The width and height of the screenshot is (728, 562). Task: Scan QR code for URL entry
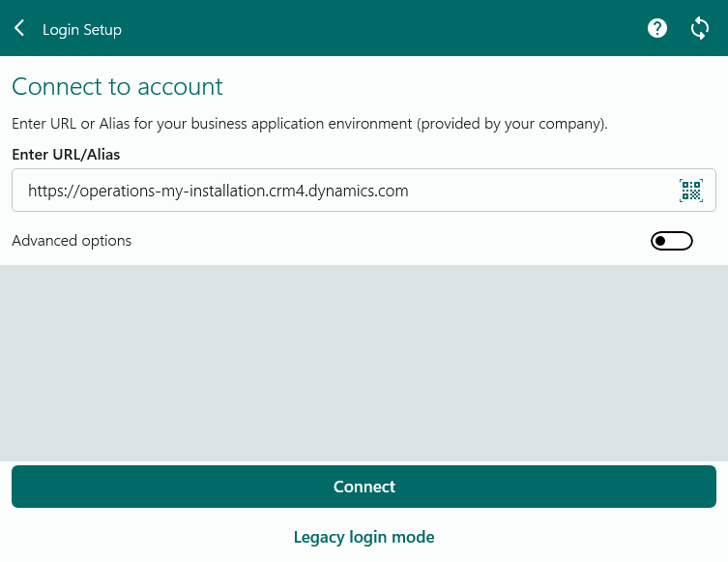[691, 191]
